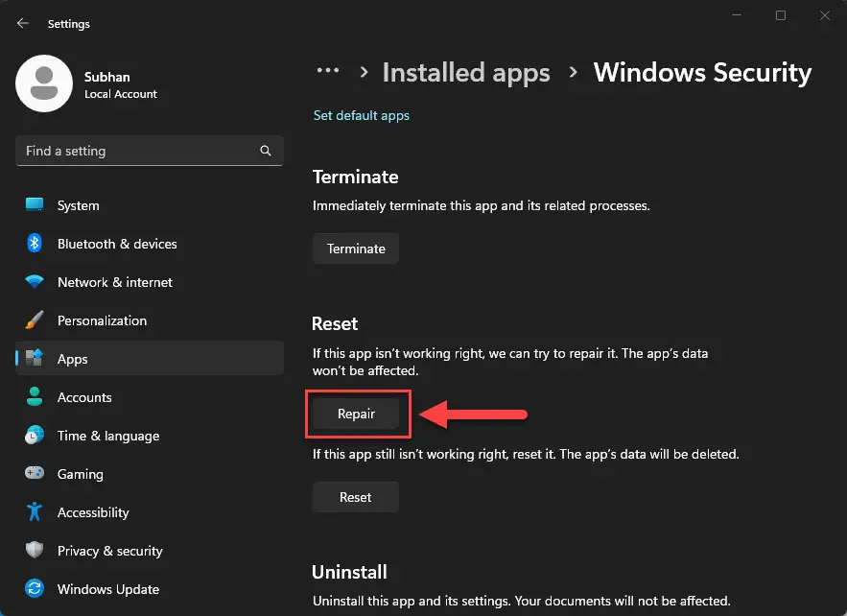
Task: Click the Windows Security breadcrumb title
Action: coord(702,73)
